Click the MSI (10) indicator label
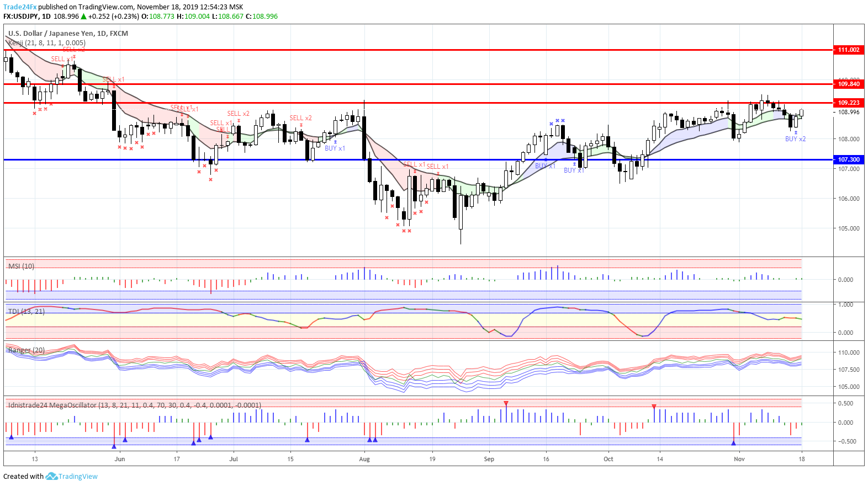The height and width of the screenshot is (486, 868). pos(21,266)
